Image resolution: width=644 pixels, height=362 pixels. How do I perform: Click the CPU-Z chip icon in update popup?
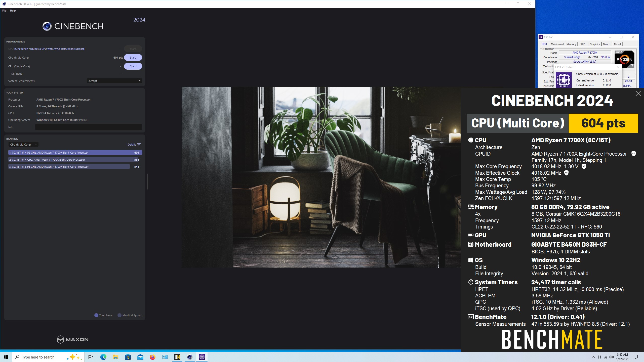564,80
